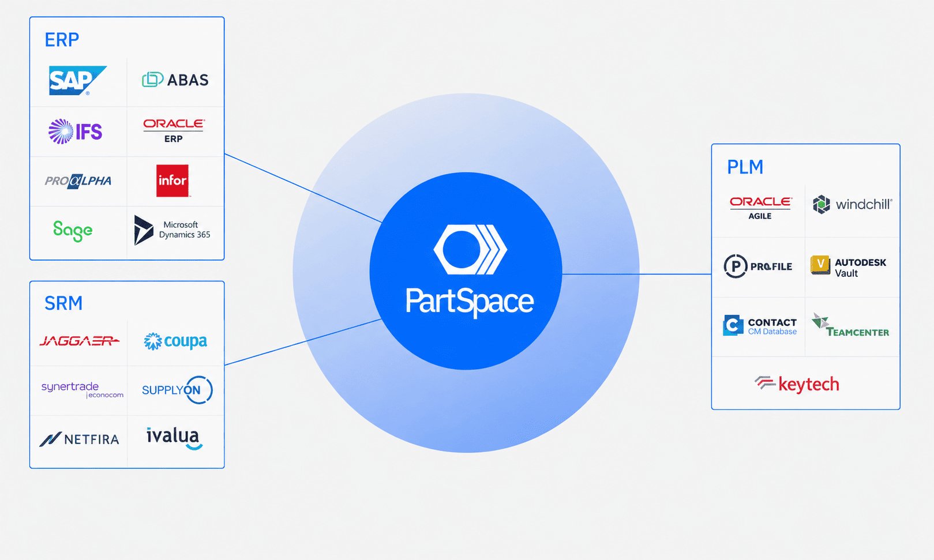Choose the SupplyOn logo
Image resolution: width=934 pixels, height=560 pixels.
[178, 390]
